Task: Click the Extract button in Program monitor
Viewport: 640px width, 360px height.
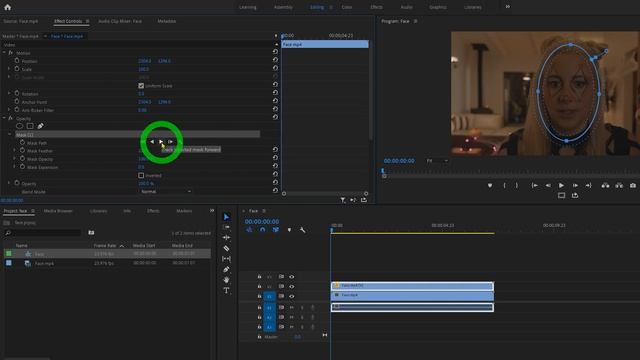Action: coord(619,186)
